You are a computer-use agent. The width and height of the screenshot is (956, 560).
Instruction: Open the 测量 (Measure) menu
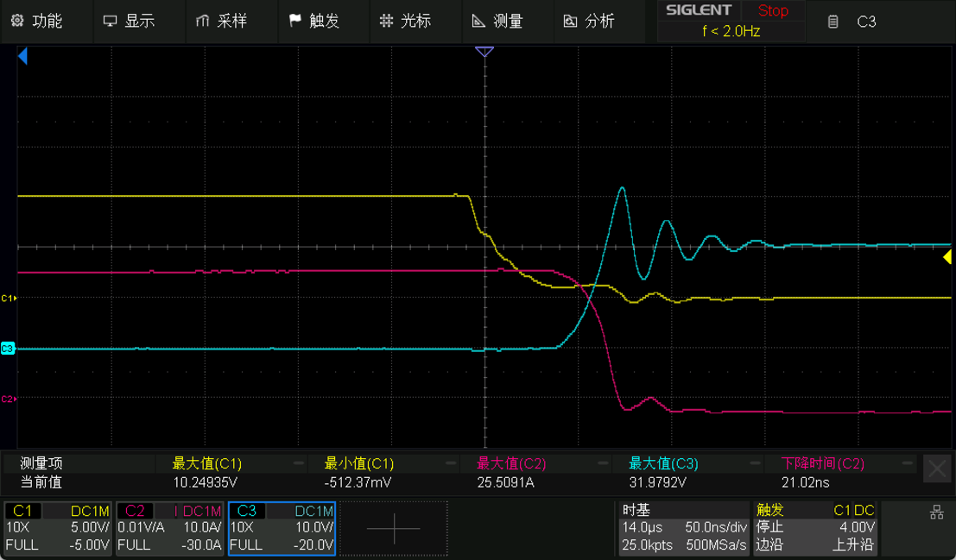(x=499, y=21)
